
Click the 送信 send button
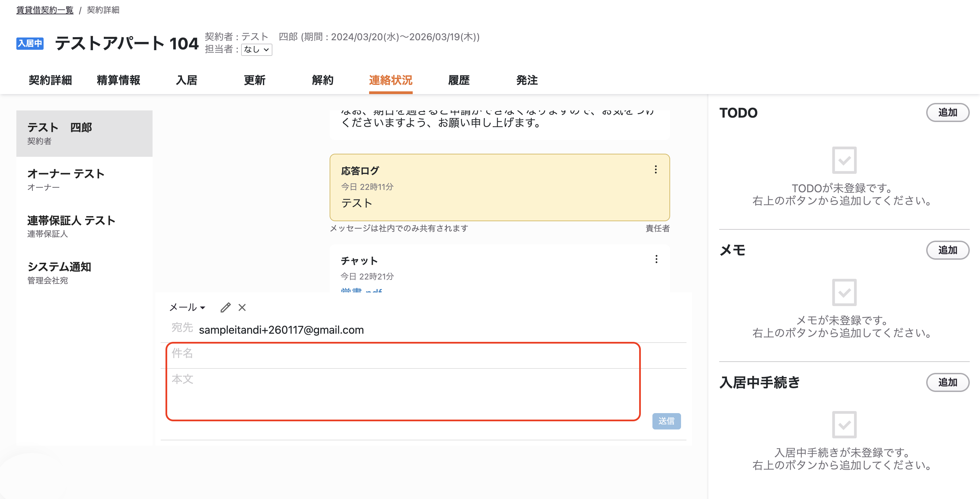(666, 421)
